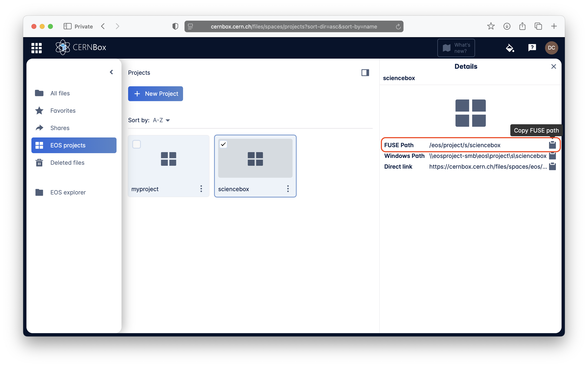Click the Details panel heading
This screenshot has width=588, height=367.
point(466,66)
